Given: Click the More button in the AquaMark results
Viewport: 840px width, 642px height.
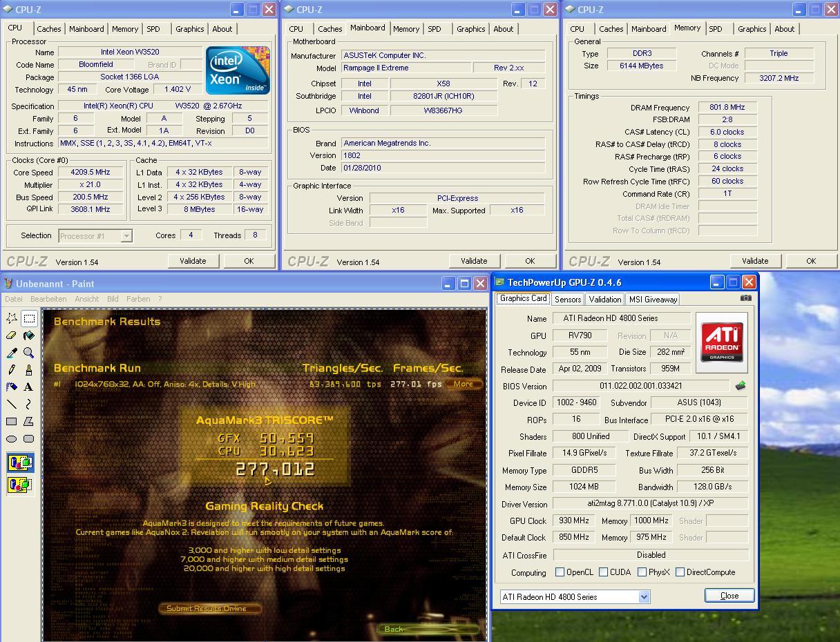Looking at the screenshot, I should (464, 385).
